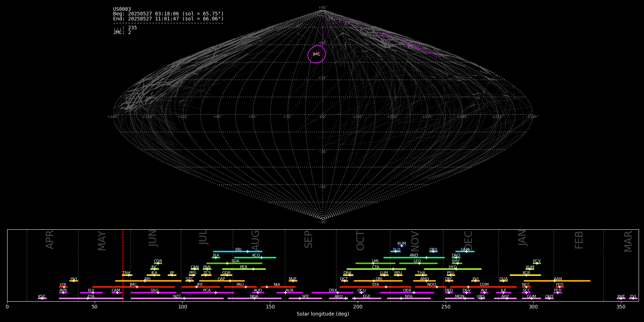The image size is (644, 322).
Task: Click the LEO shower label
Action: click(418, 261)
